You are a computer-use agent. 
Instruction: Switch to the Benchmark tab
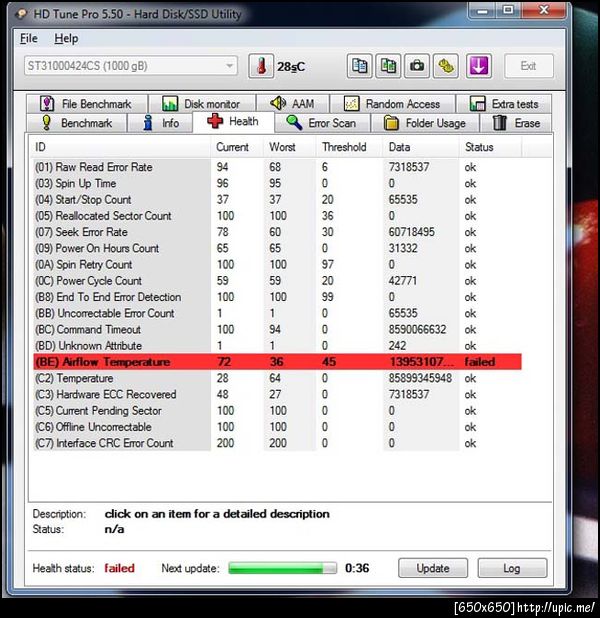(x=77, y=123)
